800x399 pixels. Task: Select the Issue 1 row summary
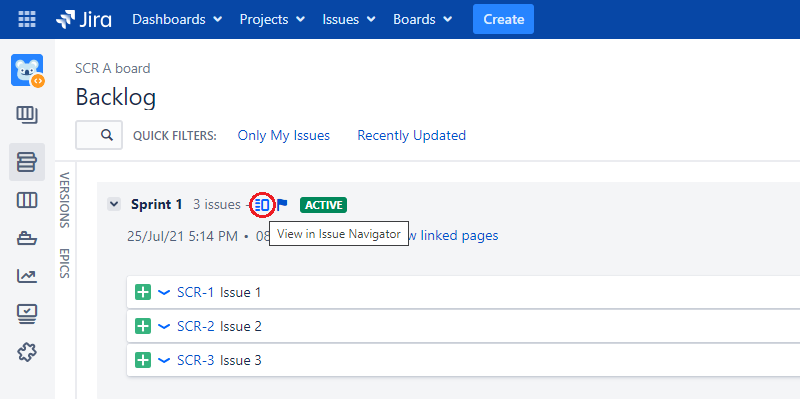pyautogui.click(x=240, y=292)
